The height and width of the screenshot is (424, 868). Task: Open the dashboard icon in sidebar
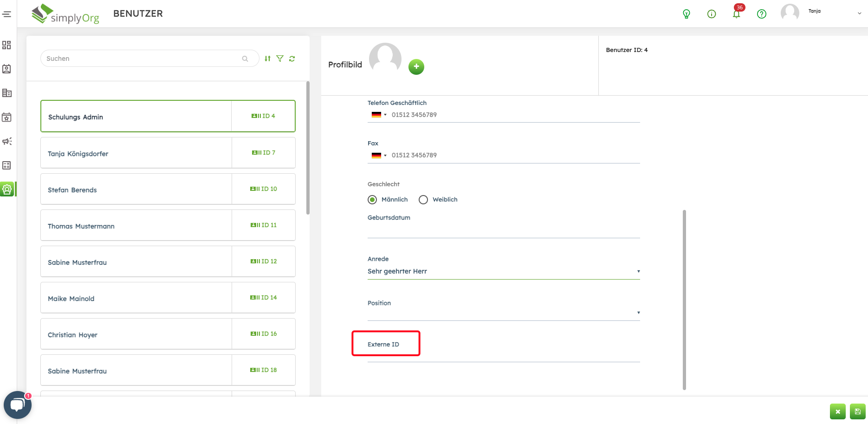[x=6, y=45]
